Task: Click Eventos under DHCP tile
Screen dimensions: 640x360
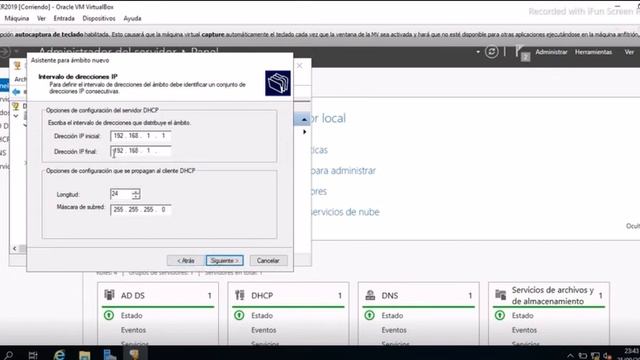Action: tap(264, 330)
